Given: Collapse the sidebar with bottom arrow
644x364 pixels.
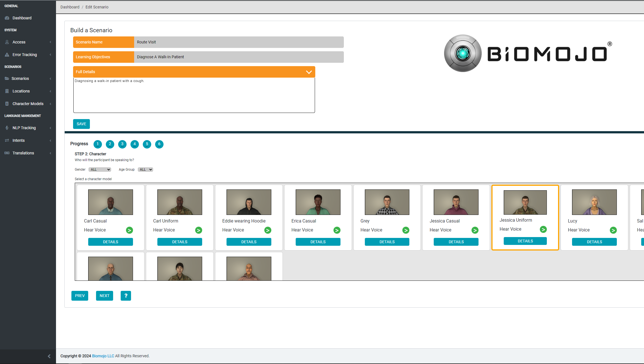Looking at the screenshot, I should click(49, 356).
